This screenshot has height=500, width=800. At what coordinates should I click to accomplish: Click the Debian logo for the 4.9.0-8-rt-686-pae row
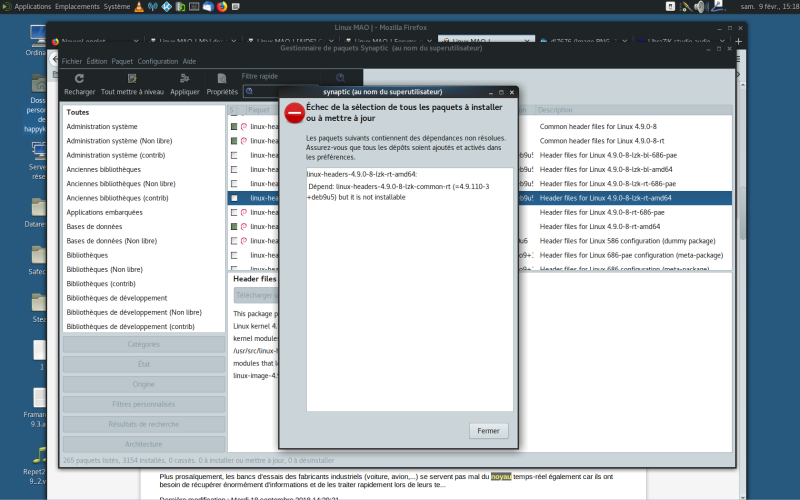point(244,212)
